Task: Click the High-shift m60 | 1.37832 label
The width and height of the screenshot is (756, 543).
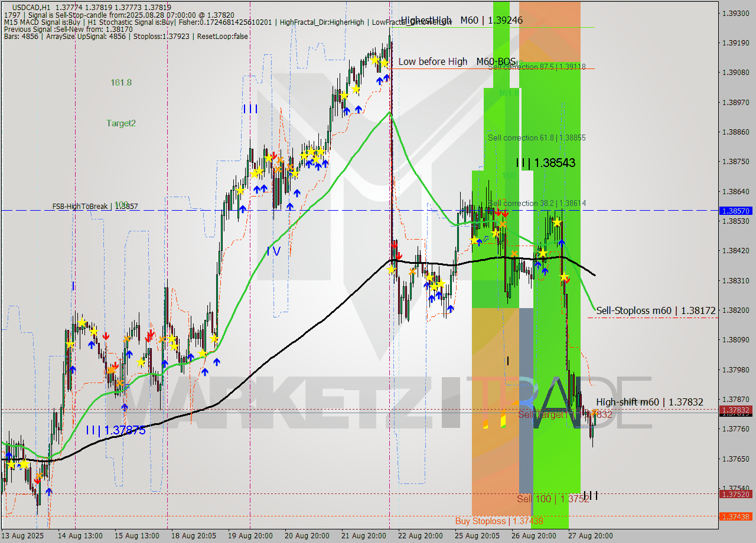Action: tap(649, 402)
